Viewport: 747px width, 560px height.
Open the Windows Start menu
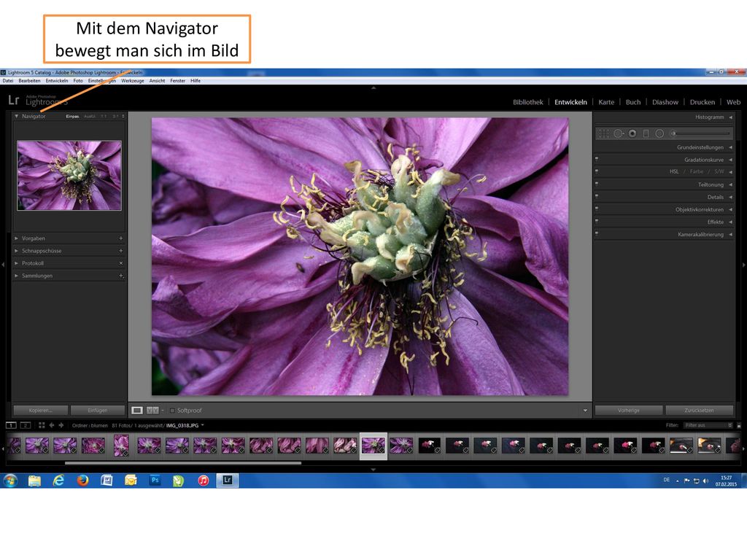(x=10, y=481)
